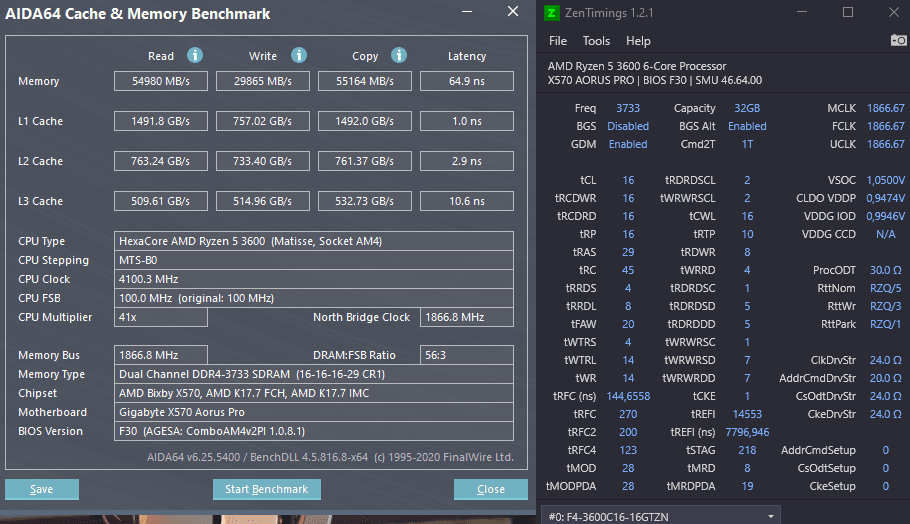Click DRAM:FSB Ratio value 56:3

point(467,355)
